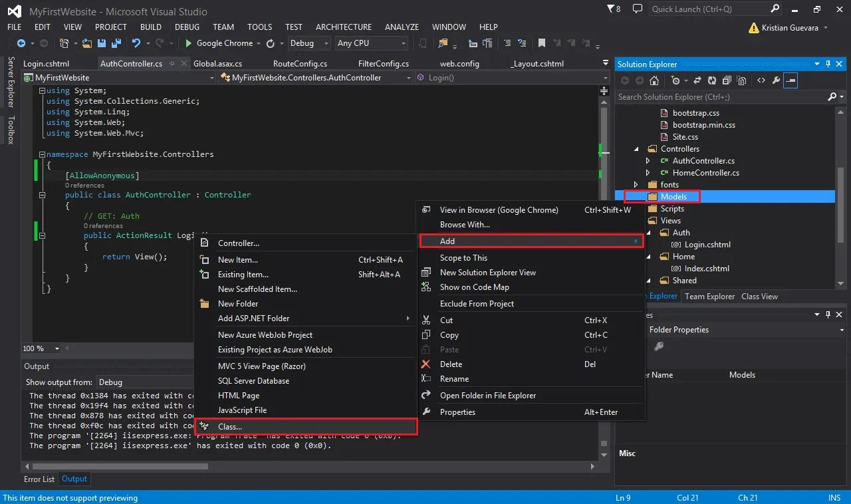Viewport: 851px width, 504px height.
Task: Open the Any CPU platform dropdown
Action: (372, 43)
